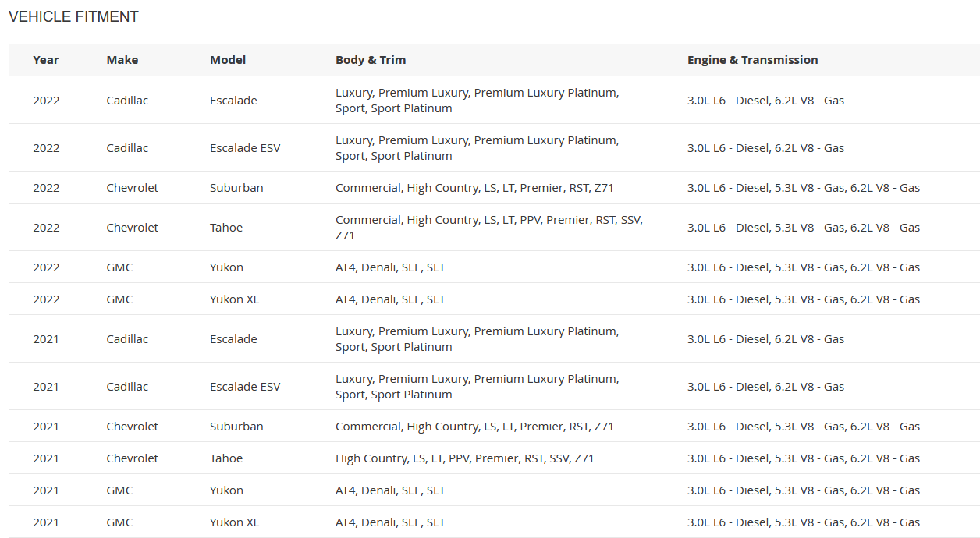The image size is (980, 538).
Task: Select GMC make in 2022 Yukon XL row
Action: point(120,299)
